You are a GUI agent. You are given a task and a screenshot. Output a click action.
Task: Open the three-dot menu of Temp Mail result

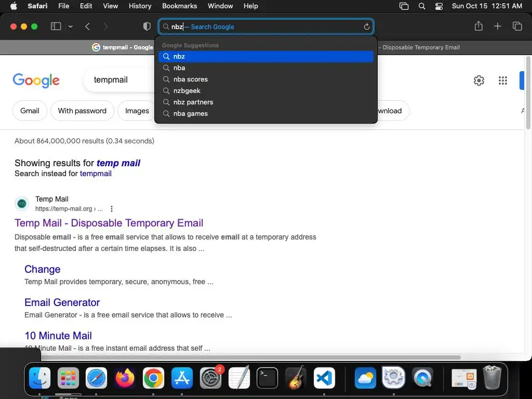pos(112,209)
